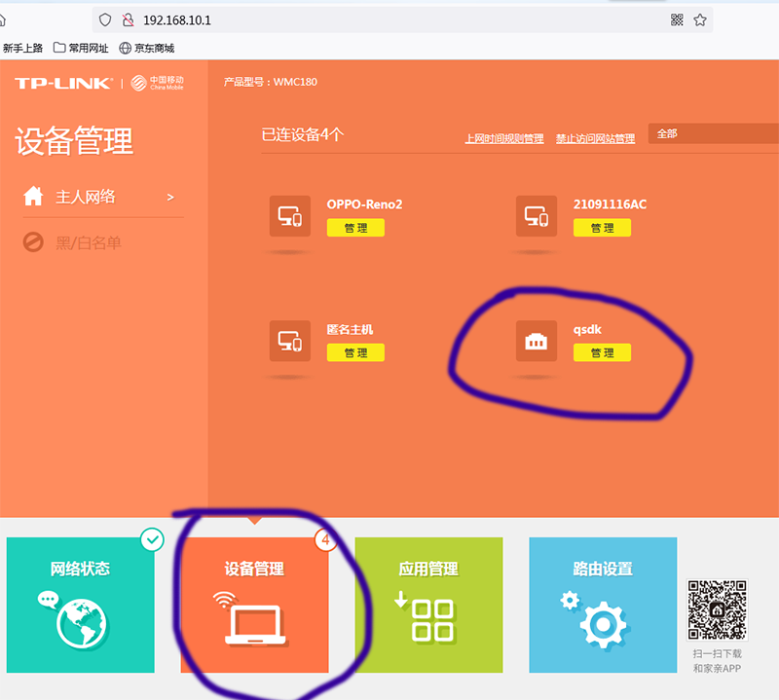Click the qsdk wired device icon
This screenshot has width=779, height=700.
pos(536,340)
